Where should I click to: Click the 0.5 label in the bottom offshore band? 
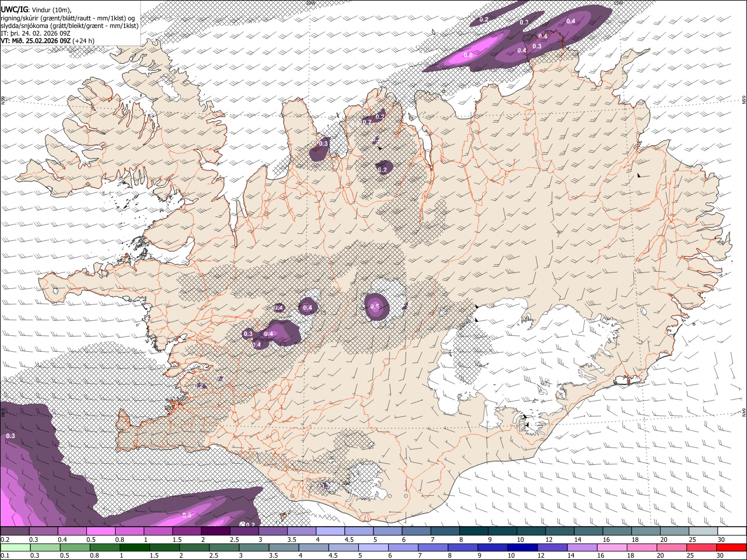pyautogui.click(x=187, y=515)
